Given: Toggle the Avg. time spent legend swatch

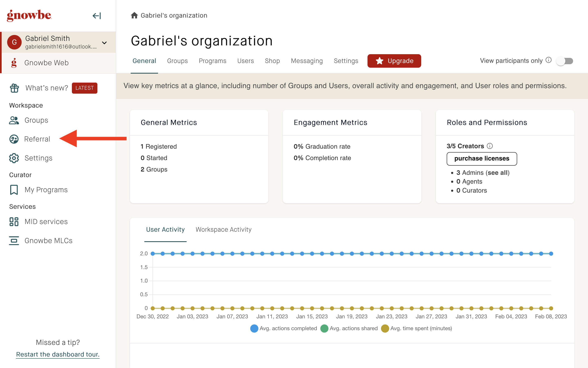Looking at the screenshot, I should pyautogui.click(x=385, y=328).
